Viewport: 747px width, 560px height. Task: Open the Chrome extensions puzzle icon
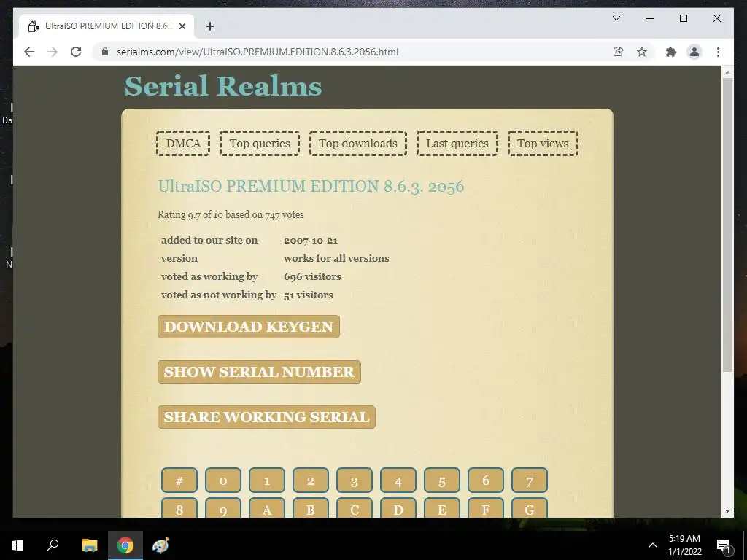tap(671, 52)
